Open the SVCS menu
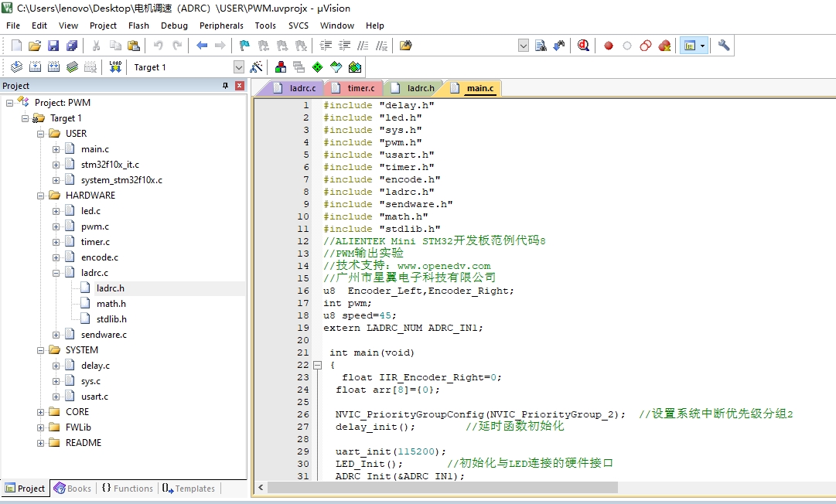The image size is (836, 504). [x=299, y=26]
